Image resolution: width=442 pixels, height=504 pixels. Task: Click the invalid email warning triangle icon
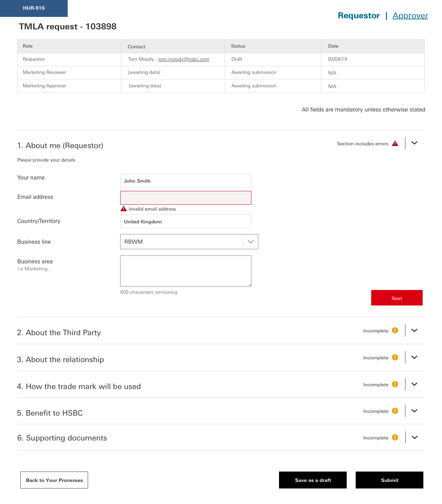click(124, 209)
